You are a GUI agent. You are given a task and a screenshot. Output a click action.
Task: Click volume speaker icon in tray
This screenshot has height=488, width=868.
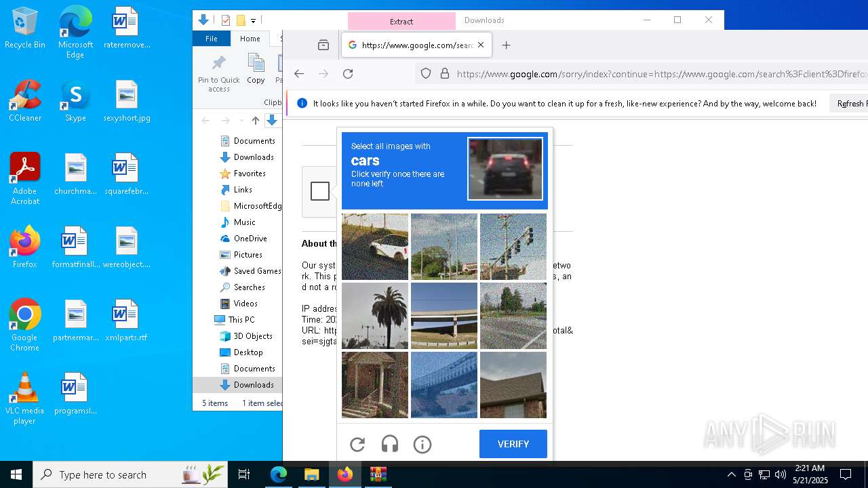781,474
